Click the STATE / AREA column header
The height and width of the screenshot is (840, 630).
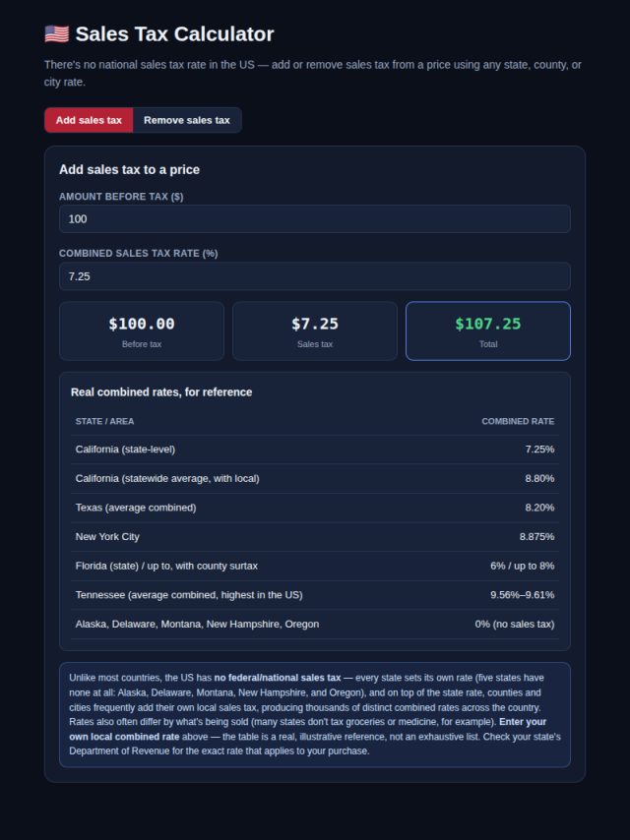[104, 422]
